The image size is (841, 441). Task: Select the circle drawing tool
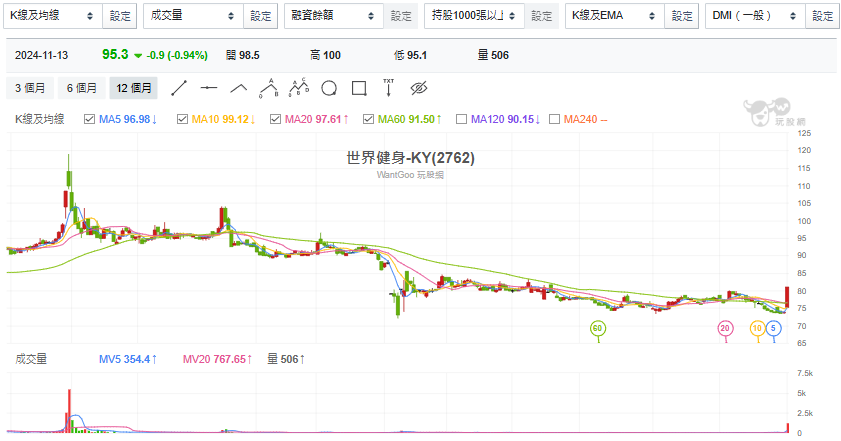click(x=329, y=88)
